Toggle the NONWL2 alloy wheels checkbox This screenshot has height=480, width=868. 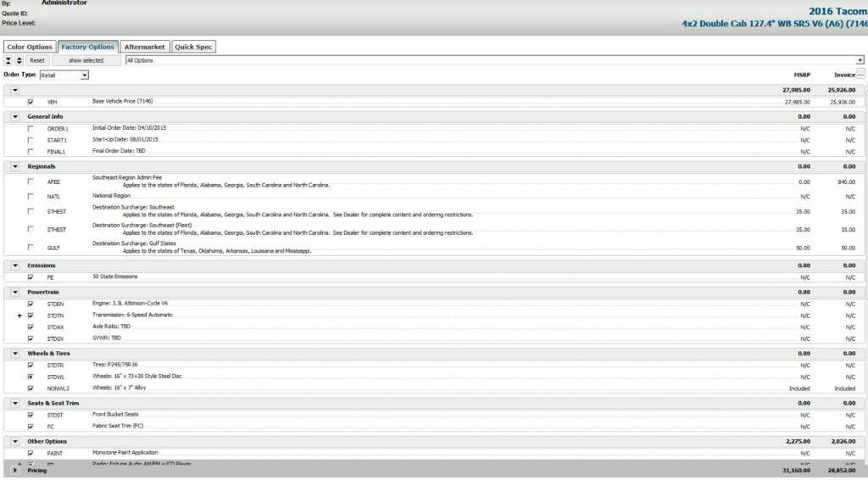31,388
